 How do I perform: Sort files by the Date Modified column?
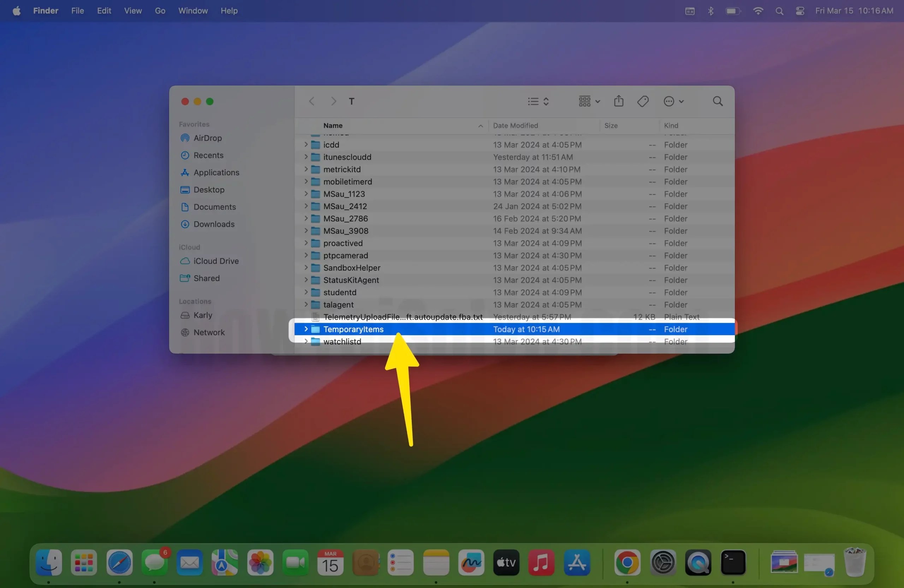click(516, 125)
